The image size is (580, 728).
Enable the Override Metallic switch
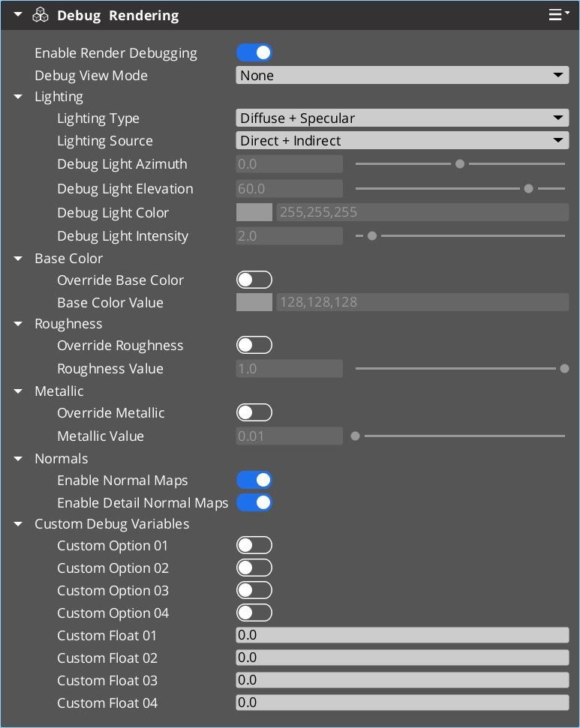click(254, 413)
